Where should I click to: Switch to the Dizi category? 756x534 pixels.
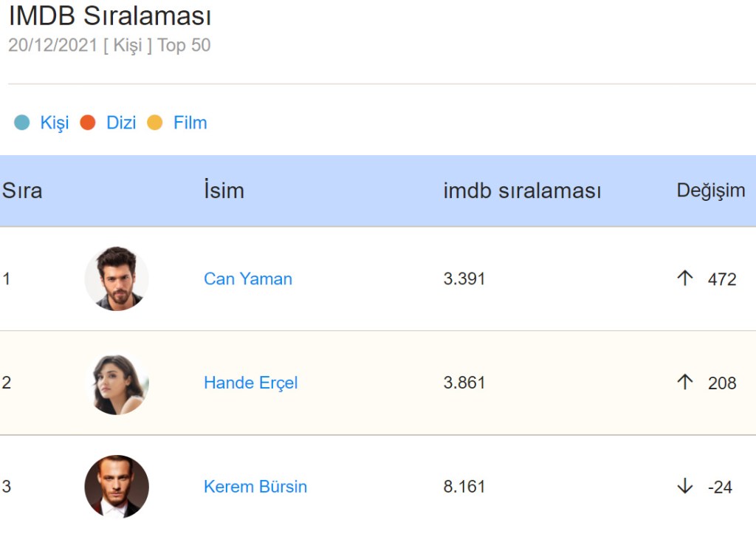[121, 123]
